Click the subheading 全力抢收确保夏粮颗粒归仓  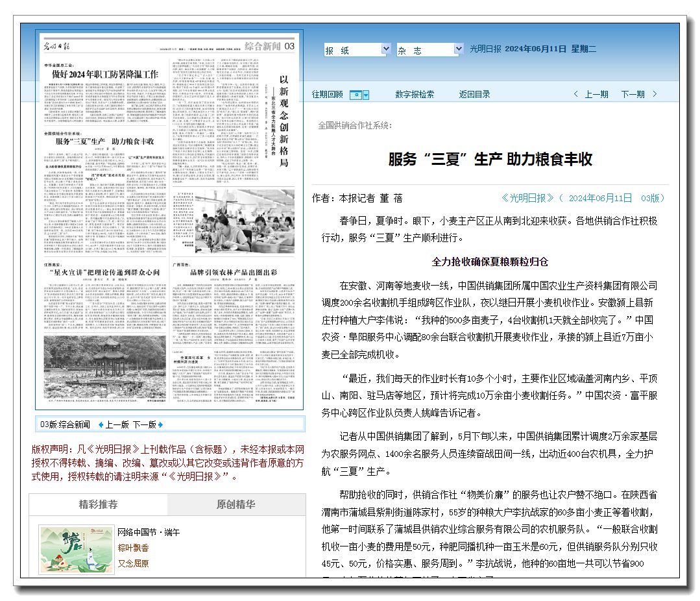(x=490, y=262)
